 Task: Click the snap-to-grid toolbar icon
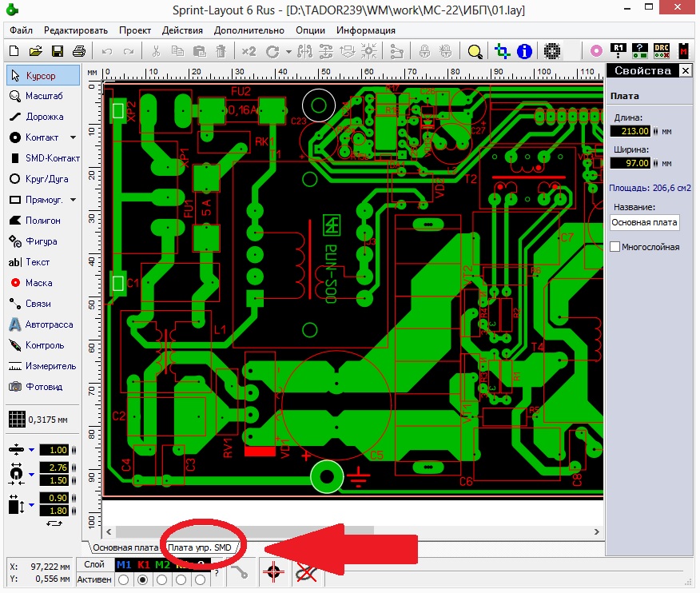pyautogui.click(x=368, y=51)
